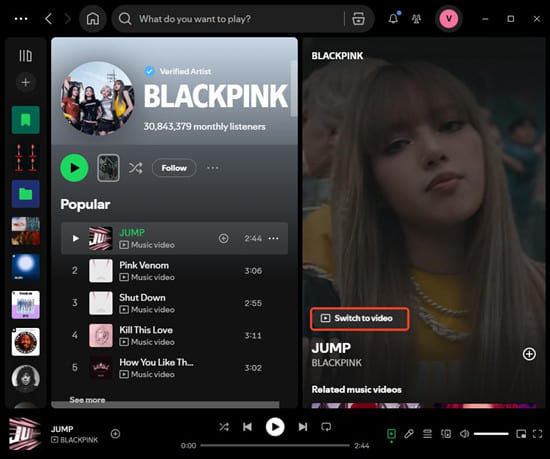Go back with the left arrow

pyautogui.click(x=49, y=19)
